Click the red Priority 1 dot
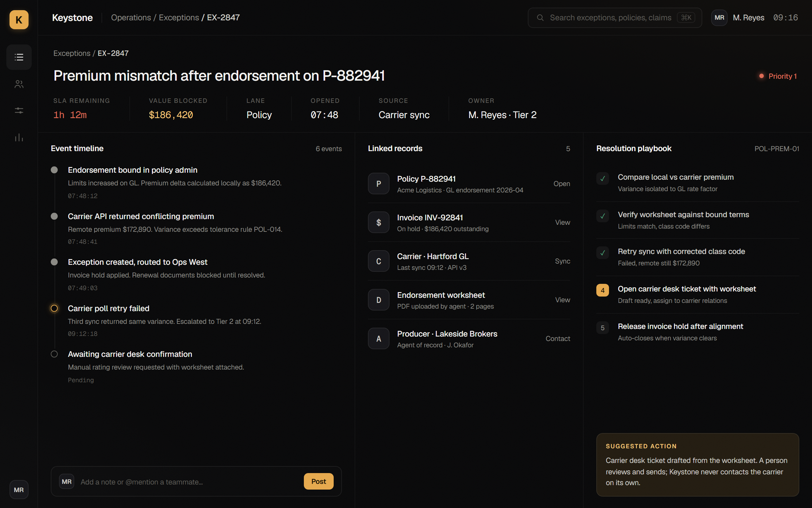Image resolution: width=812 pixels, height=508 pixels. (762, 76)
